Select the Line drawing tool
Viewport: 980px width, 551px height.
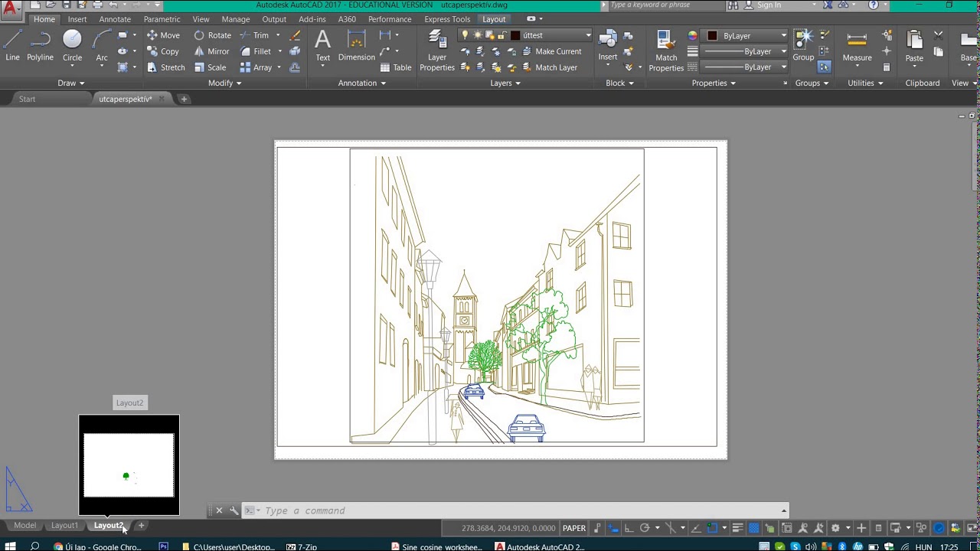click(x=12, y=45)
